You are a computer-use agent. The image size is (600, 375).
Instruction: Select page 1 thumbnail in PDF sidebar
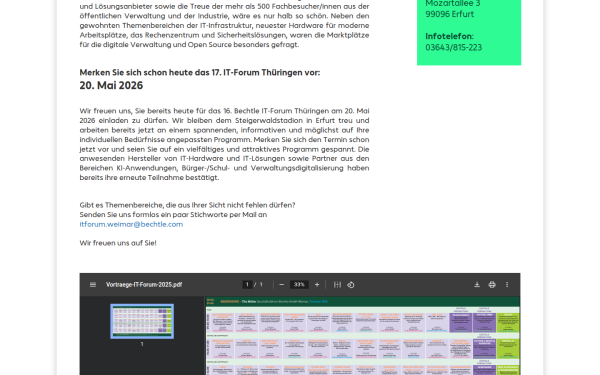(x=142, y=321)
